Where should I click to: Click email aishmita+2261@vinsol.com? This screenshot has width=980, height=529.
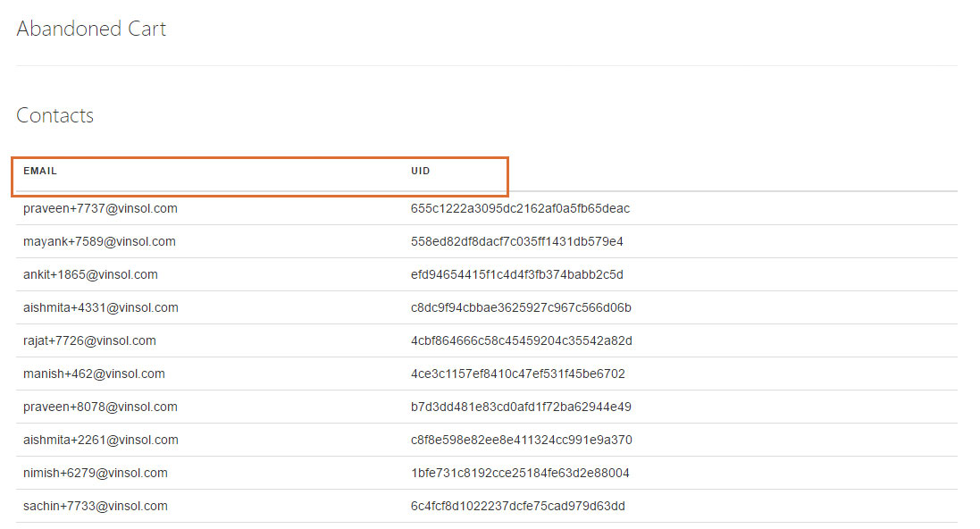pos(101,441)
